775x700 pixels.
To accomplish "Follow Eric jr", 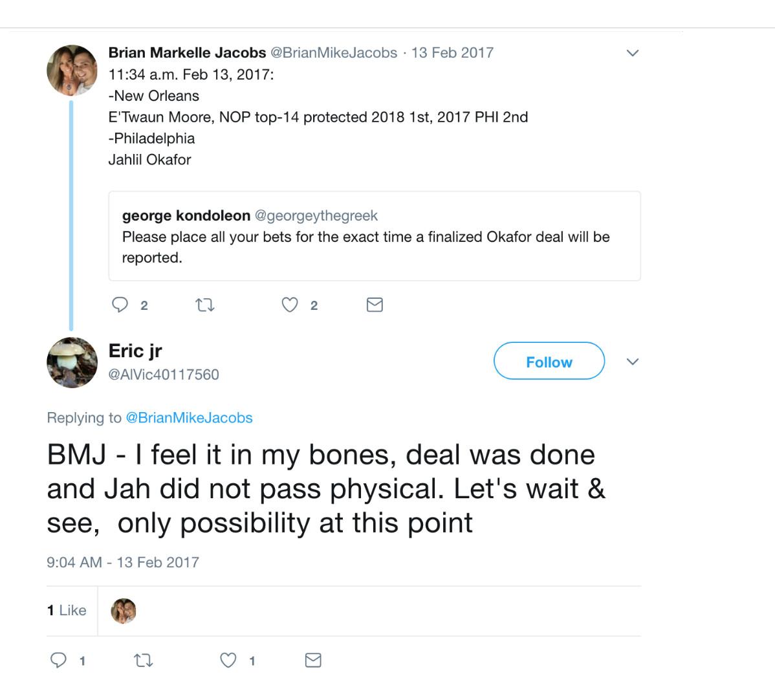I will point(549,362).
